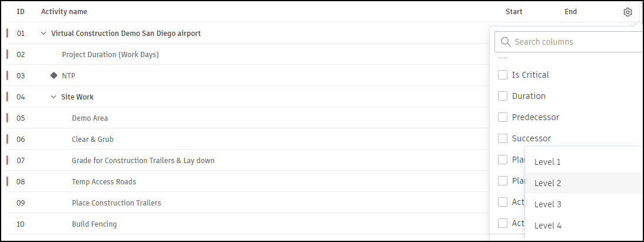Select Level 1 from the menu
644x242 pixels.
(547, 162)
